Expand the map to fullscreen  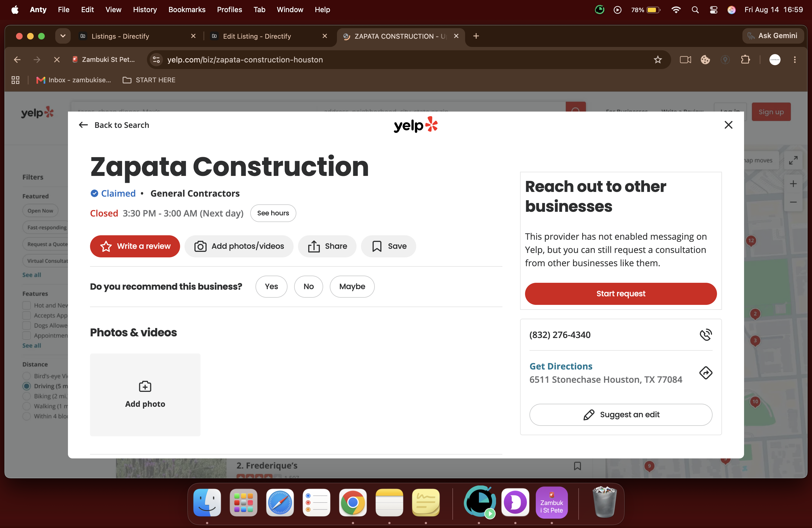[793, 160]
